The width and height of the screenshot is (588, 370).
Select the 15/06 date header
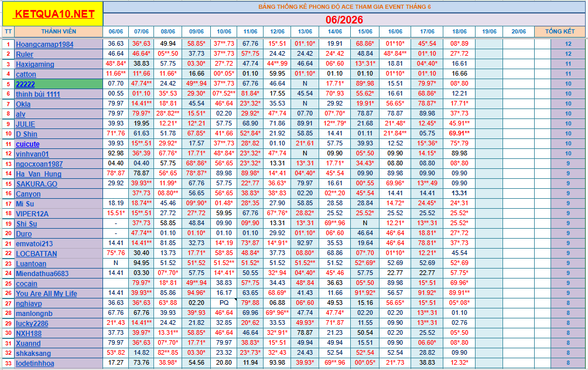pyautogui.click(x=365, y=32)
